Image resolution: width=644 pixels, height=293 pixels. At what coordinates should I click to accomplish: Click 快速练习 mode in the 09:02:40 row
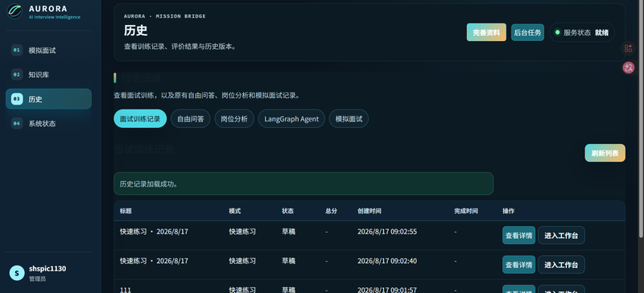(242, 261)
